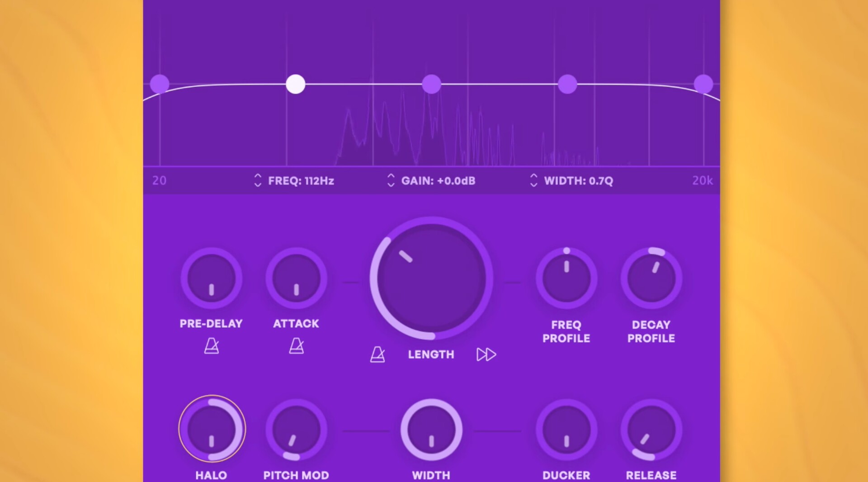Screen dimensions: 868x482
Task: Open the FREQ value stepper arrows
Action: (x=258, y=180)
